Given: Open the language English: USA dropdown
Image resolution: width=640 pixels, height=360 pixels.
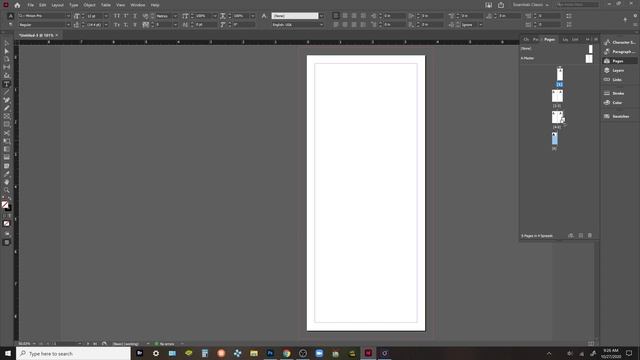Looking at the screenshot, I should 322,25.
